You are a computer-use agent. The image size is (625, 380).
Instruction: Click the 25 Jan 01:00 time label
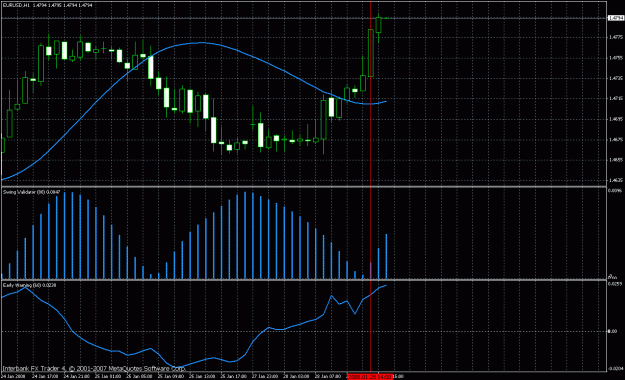pos(107,376)
